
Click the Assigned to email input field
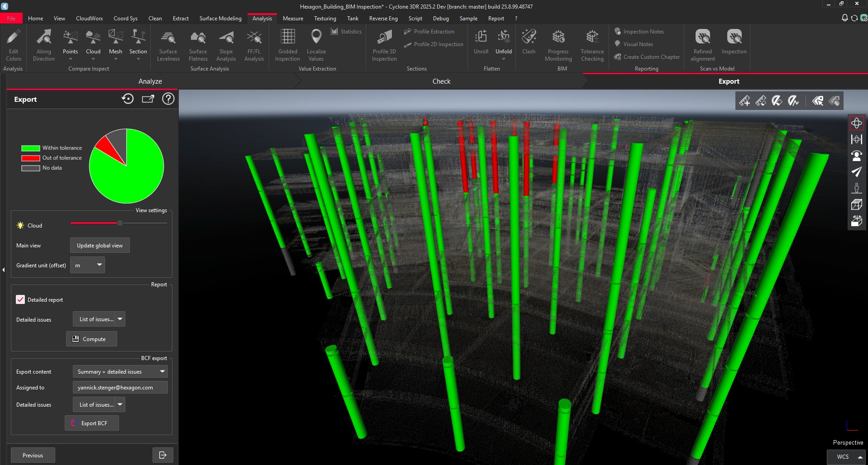[119, 387]
